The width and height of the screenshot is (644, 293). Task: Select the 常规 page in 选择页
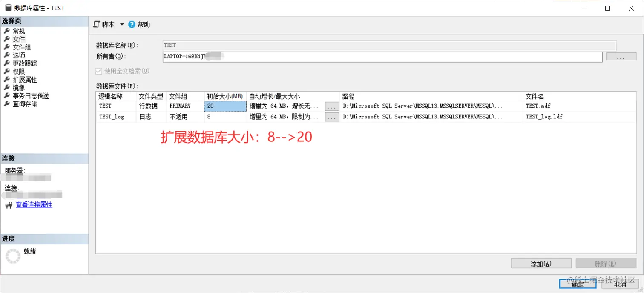(x=19, y=30)
